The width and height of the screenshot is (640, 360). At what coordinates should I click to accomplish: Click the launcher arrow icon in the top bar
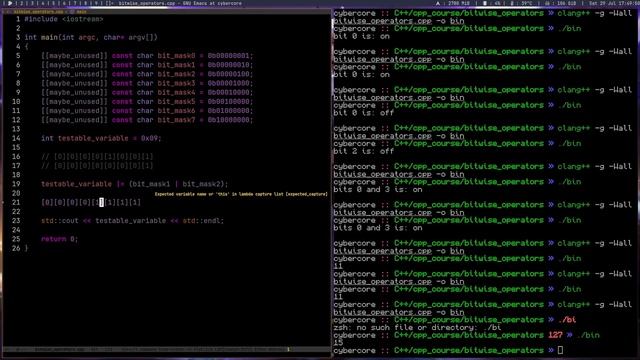point(9,3)
